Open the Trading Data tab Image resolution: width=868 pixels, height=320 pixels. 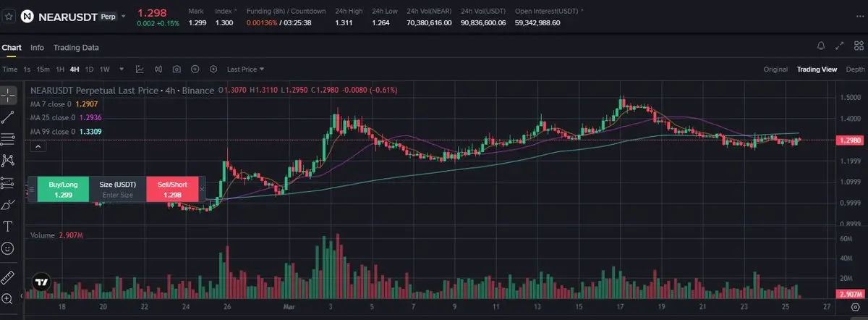tap(76, 47)
